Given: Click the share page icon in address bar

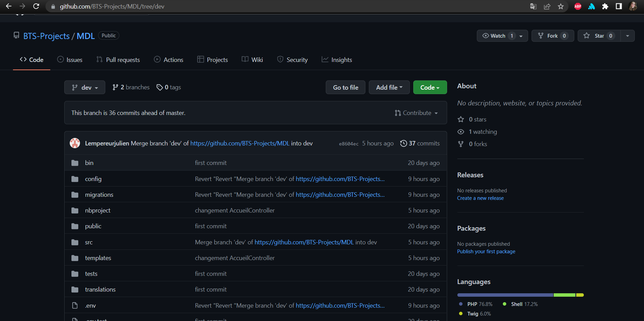Looking at the screenshot, I should click(x=547, y=6).
